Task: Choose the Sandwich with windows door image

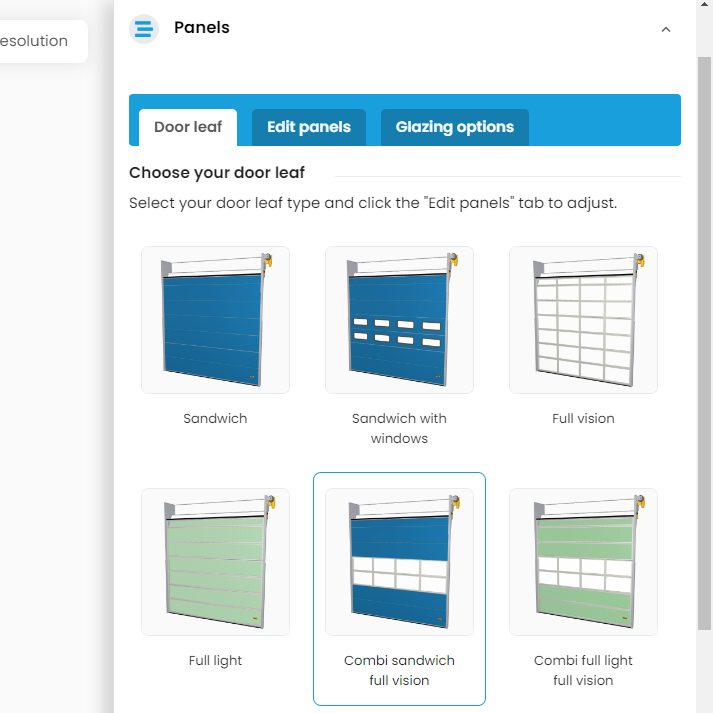Action: (x=400, y=320)
